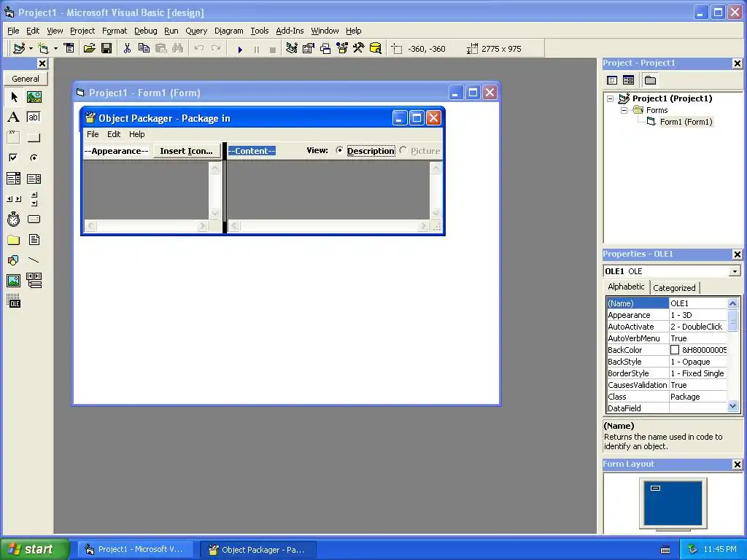Image resolution: width=747 pixels, height=560 pixels.
Task: Start the program with Run arrow
Action: (240, 49)
